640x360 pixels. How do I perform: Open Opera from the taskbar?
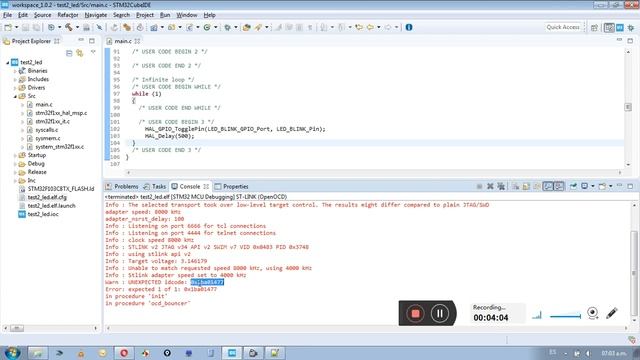124,353
